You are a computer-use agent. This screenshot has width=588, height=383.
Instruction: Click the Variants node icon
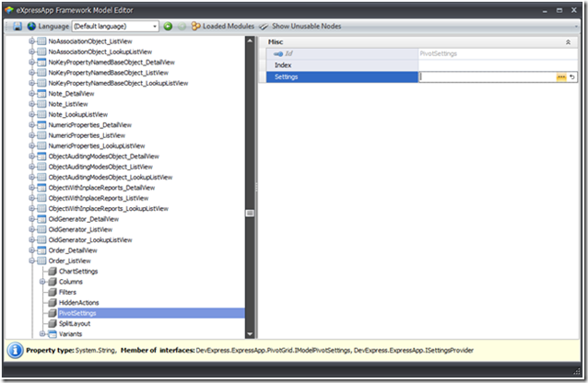(x=53, y=334)
